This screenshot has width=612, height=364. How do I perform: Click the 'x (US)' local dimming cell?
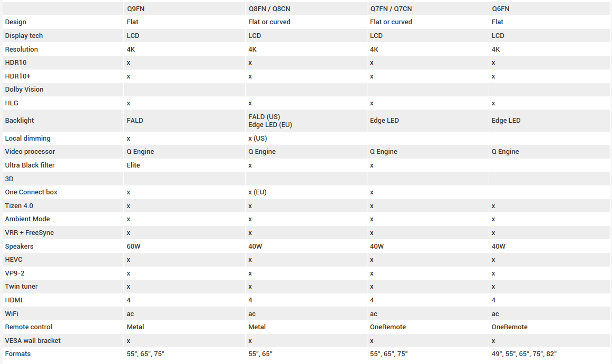click(258, 139)
